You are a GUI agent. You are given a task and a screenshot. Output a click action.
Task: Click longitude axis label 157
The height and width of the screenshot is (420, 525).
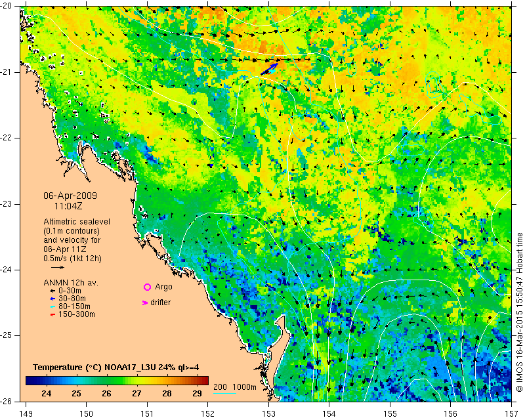(x=512, y=414)
